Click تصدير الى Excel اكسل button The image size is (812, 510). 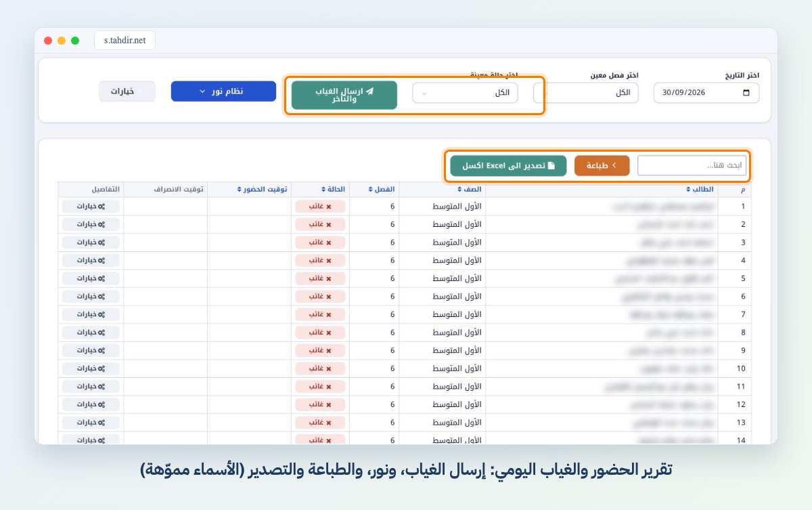click(x=508, y=165)
